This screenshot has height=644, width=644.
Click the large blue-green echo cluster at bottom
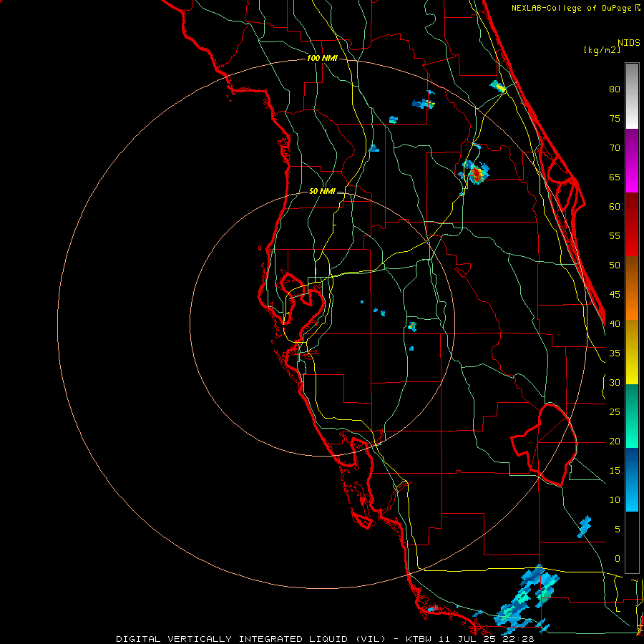527,599
